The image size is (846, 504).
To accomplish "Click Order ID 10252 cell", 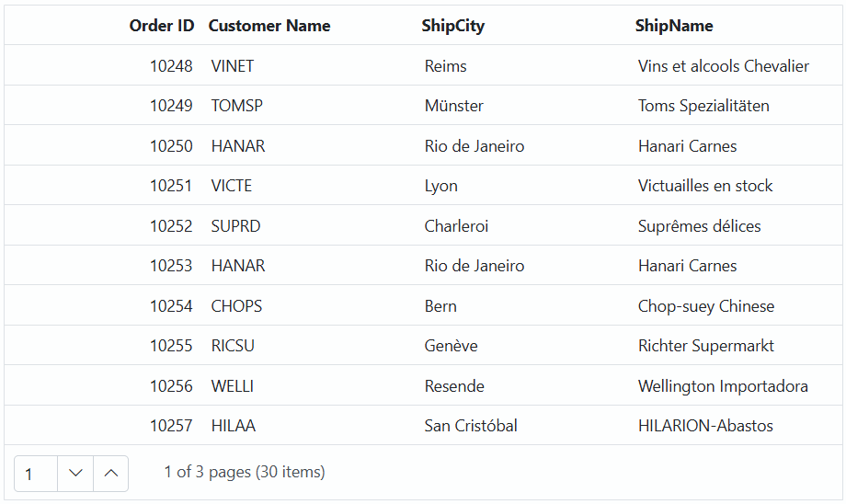I will tap(103, 225).
